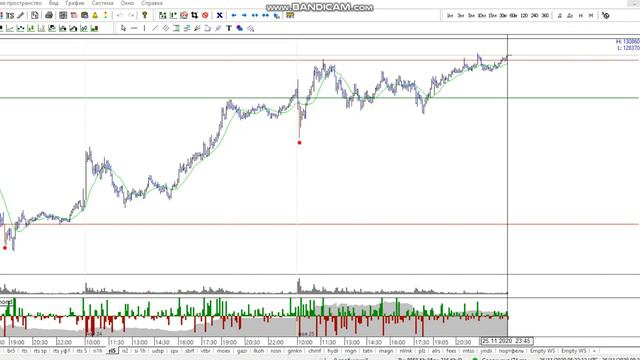The height and width of the screenshot is (360, 640).
Task: Switch chart to 240-minute timeframe
Action: point(535,16)
